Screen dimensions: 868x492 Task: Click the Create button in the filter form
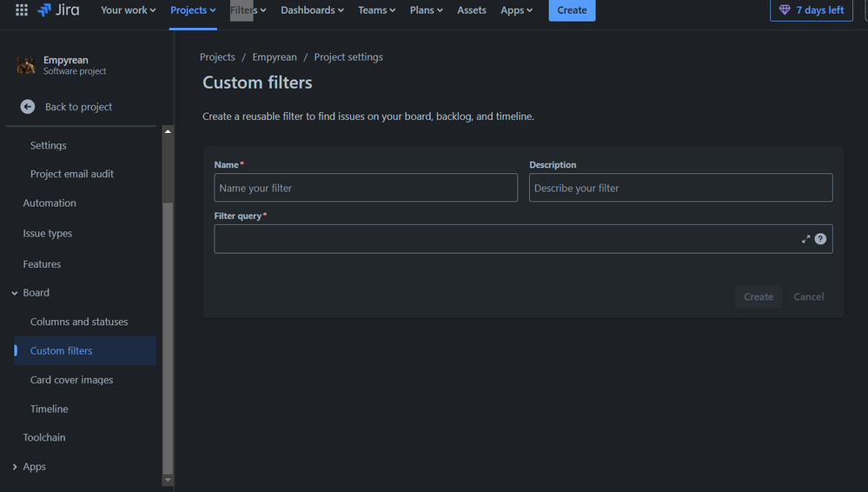coord(759,297)
